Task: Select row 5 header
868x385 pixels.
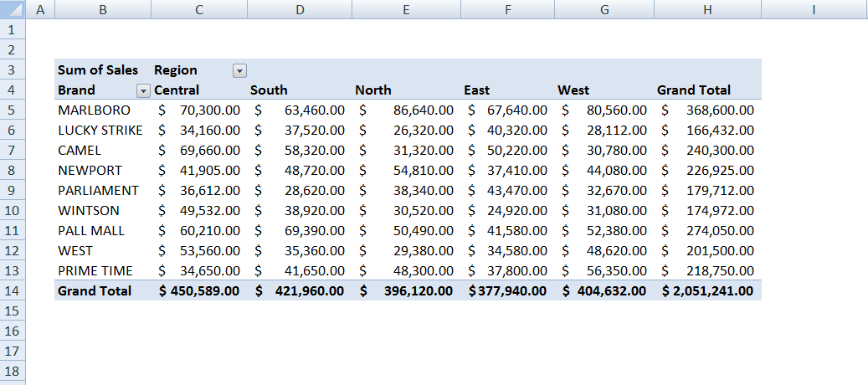Action: point(13,110)
